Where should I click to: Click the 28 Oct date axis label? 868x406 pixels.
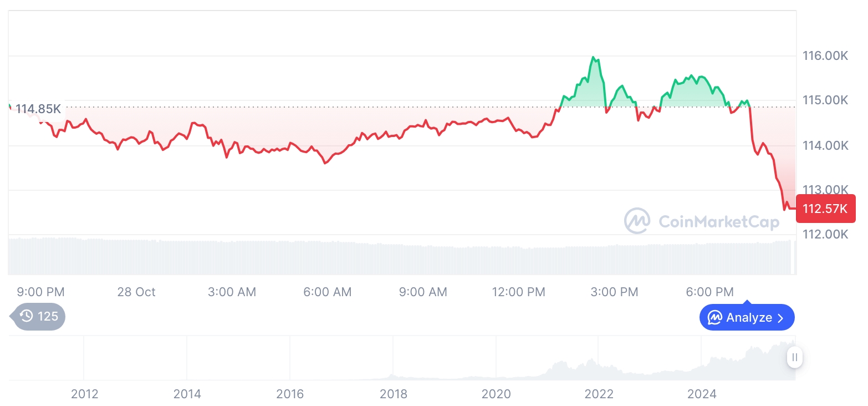pyautogui.click(x=136, y=292)
